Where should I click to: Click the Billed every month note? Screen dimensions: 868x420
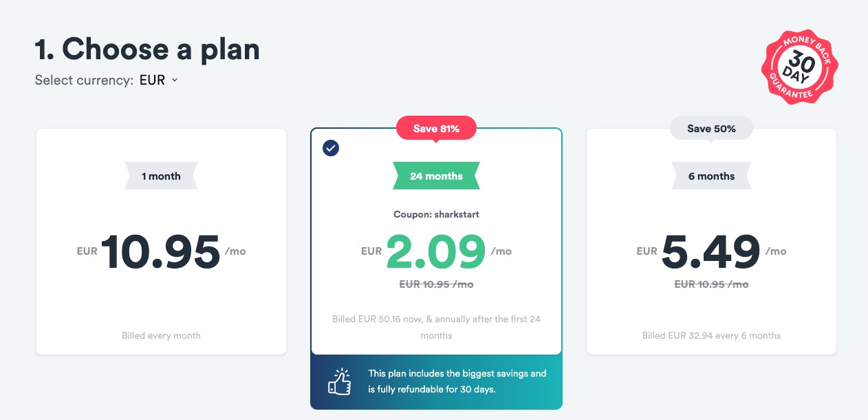pos(161,335)
